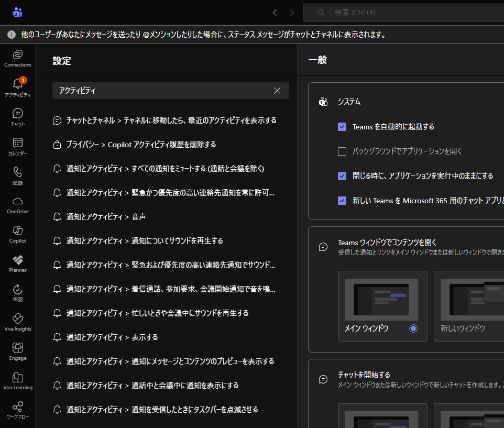Go back using the left arrow

point(275,13)
